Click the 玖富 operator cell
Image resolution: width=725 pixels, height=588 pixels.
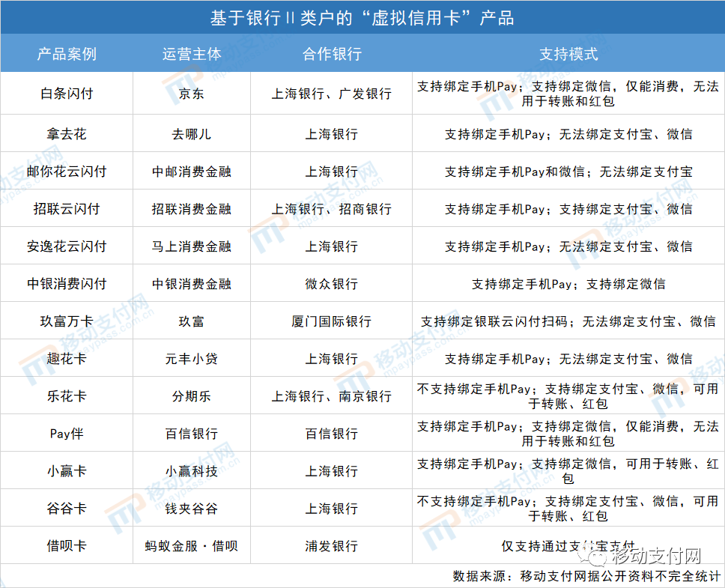(x=192, y=321)
